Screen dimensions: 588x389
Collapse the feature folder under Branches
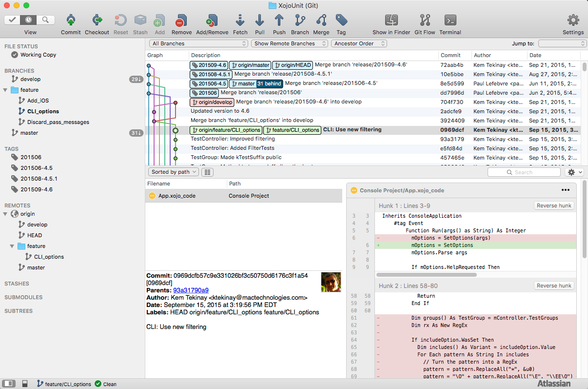coord(5,90)
